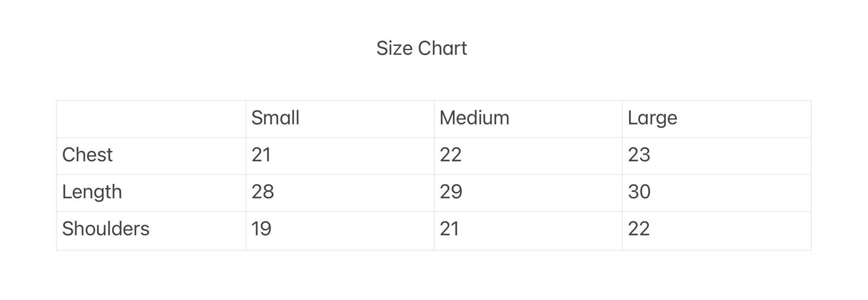Click Large length value 30
The height and width of the screenshot is (300, 868).
[639, 192]
